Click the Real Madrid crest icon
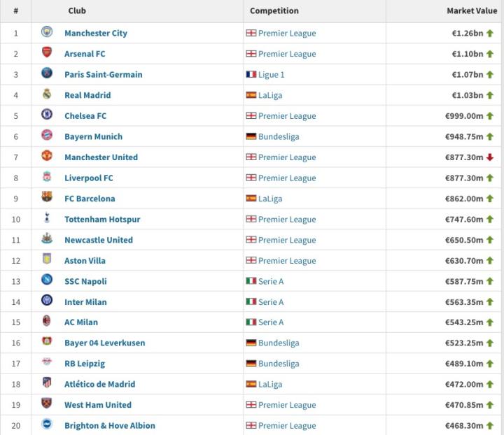 47,94
